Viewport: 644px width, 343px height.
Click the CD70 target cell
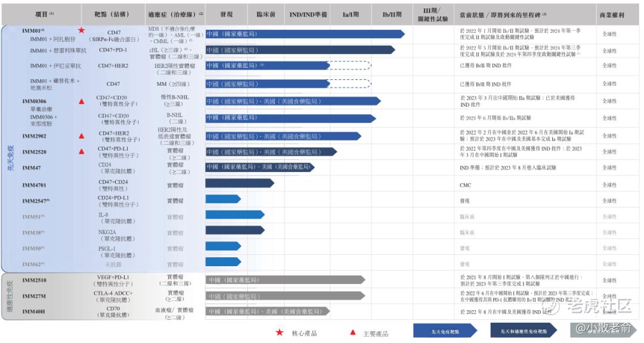[x=113, y=311]
